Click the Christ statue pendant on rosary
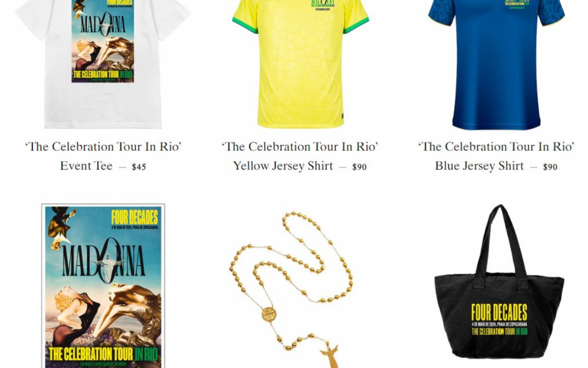Image resolution: width=588 pixels, height=368 pixels. (329, 356)
